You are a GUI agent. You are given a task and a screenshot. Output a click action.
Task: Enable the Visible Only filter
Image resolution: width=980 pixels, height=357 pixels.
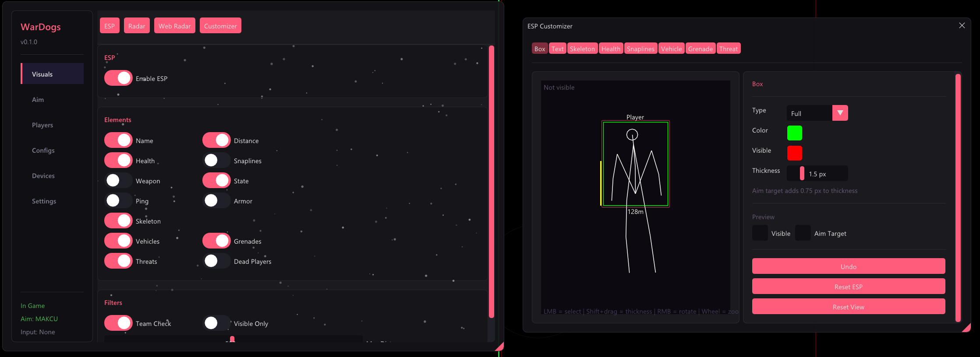tap(216, 323)
